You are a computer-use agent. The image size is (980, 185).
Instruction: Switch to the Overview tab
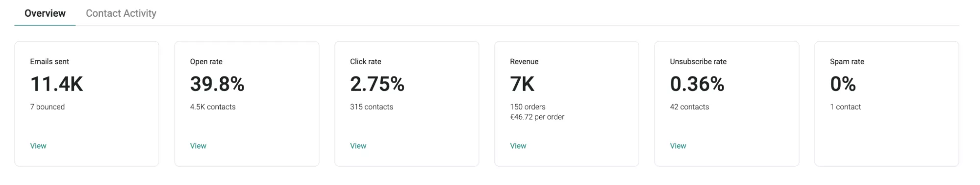(x=45, y=13)
